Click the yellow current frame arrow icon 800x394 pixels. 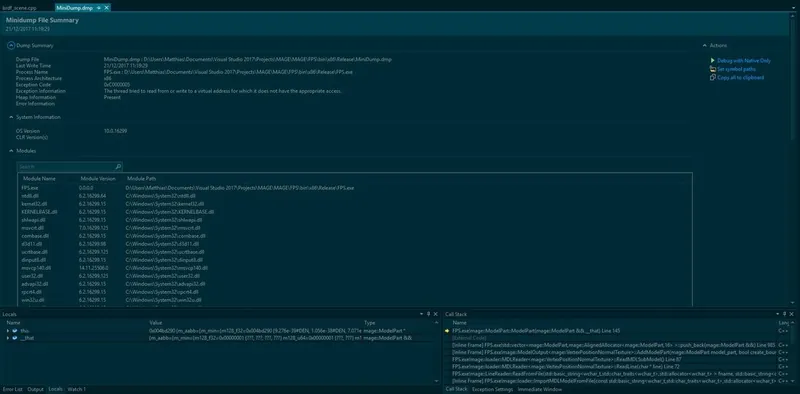tap(448, 331)
